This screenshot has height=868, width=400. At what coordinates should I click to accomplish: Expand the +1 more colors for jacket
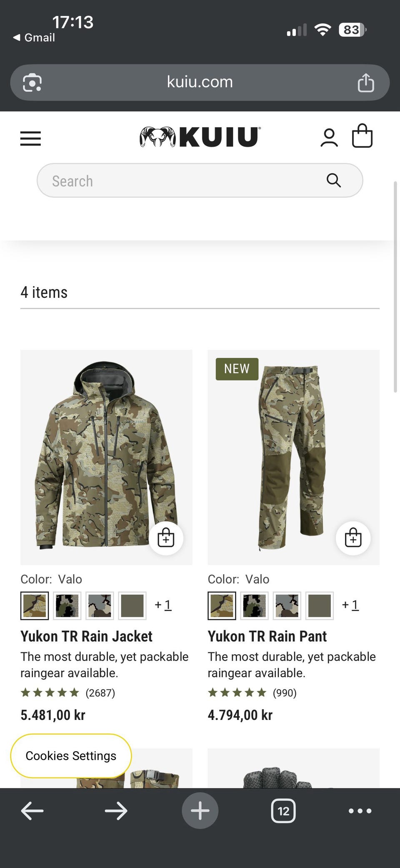pyautogui.click(x=163, y=605)
